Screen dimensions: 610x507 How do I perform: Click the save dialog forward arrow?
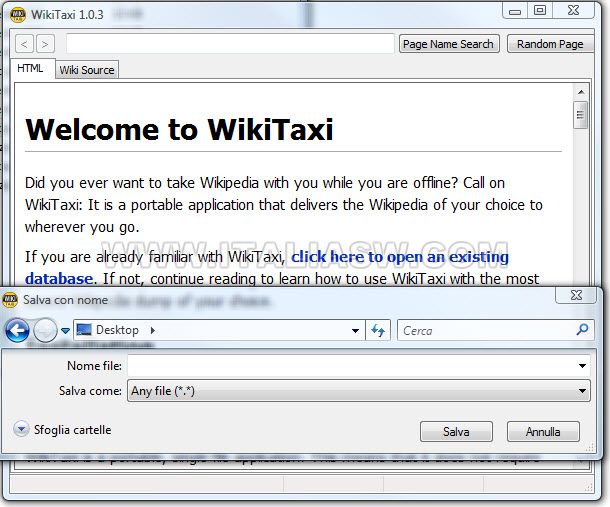45,330
